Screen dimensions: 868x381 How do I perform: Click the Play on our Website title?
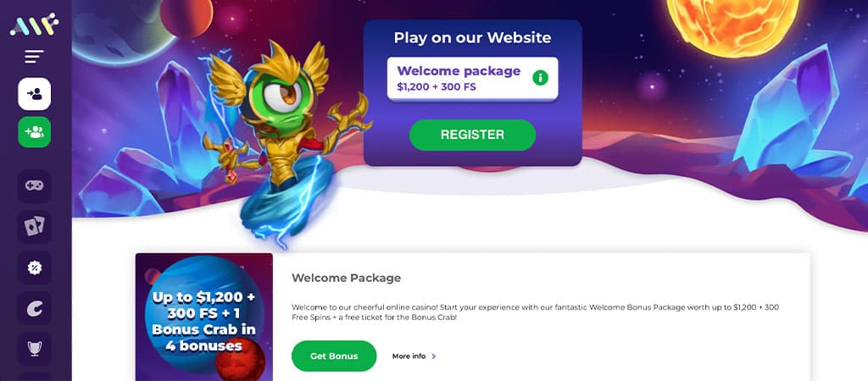pos(472,37)
